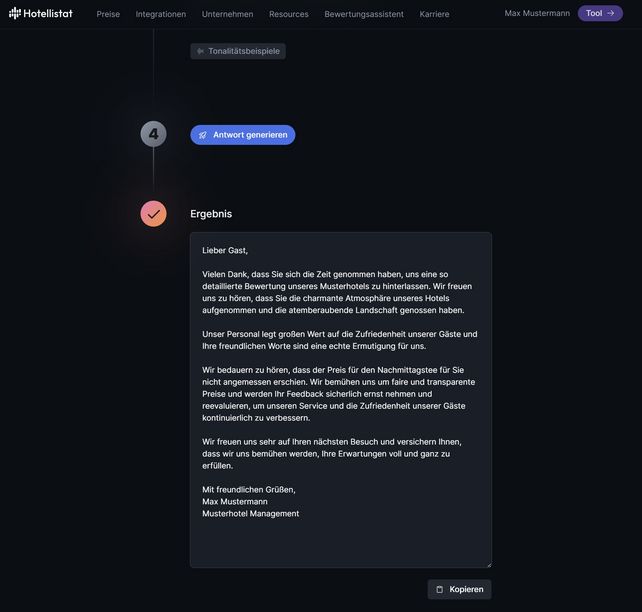Open the Karriere navigation link

pyautogui.click(x=435, y=14)
